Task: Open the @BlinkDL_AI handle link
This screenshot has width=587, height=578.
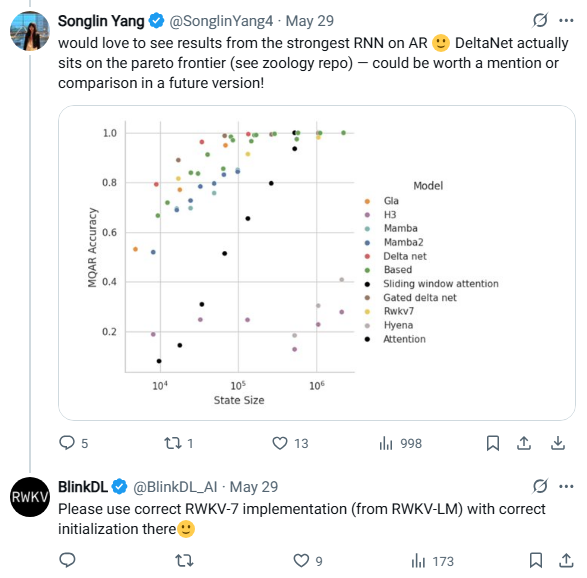Action: point(175,487)
